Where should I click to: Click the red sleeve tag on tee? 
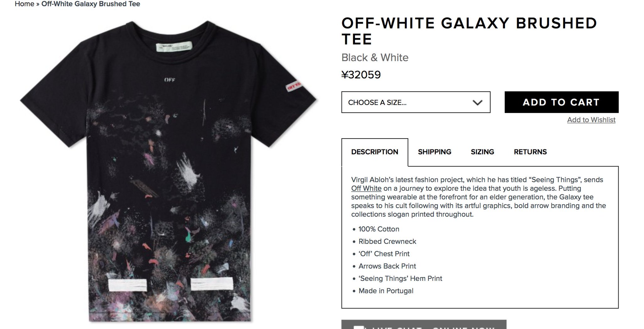pyautogui.click(x=294, y=85)
